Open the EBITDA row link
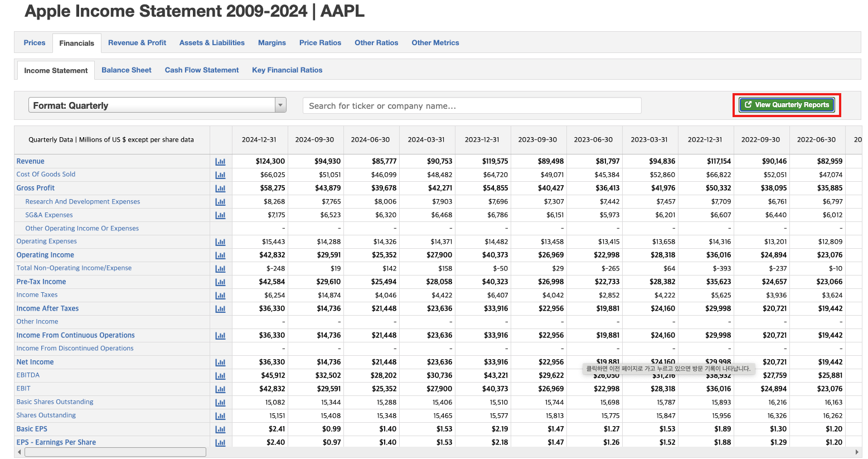This screenshot has height=459, width=868. click(28, 375)
